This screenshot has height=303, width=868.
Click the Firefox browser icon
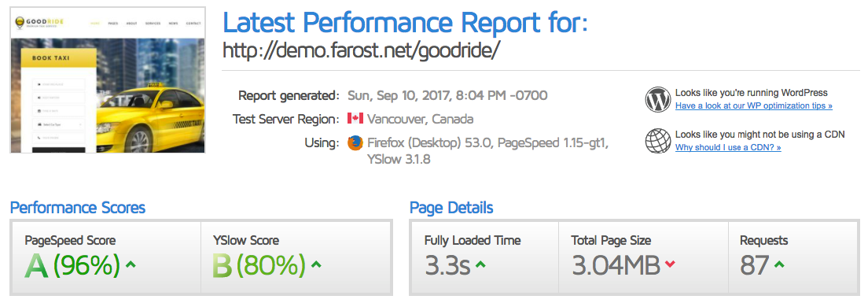(x=355, y=143)
